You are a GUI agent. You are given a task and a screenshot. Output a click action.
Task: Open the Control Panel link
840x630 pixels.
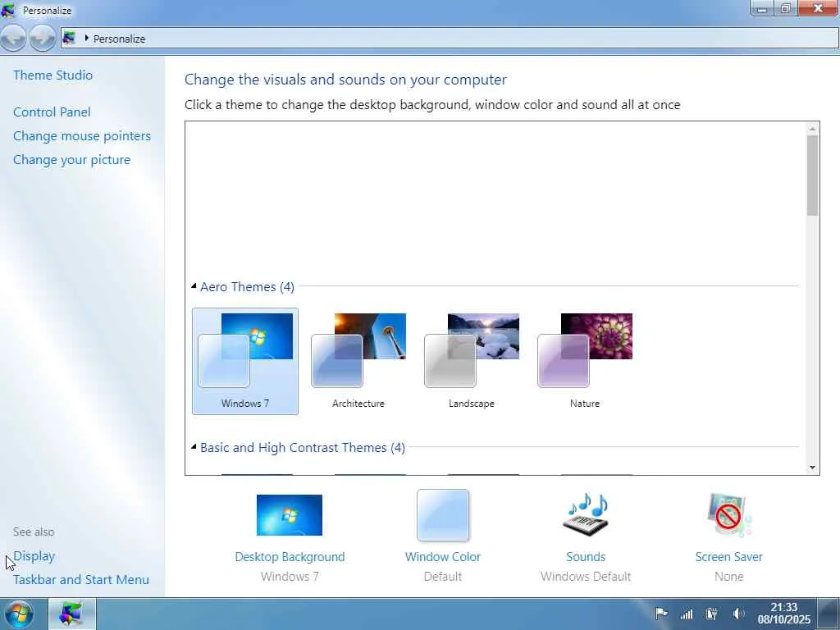pyautogui.click(x=52, y=112)
